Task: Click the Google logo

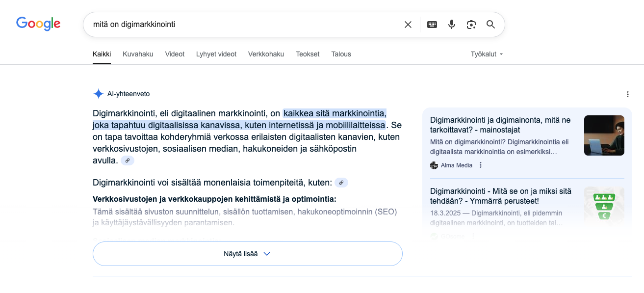Action: 38,24
